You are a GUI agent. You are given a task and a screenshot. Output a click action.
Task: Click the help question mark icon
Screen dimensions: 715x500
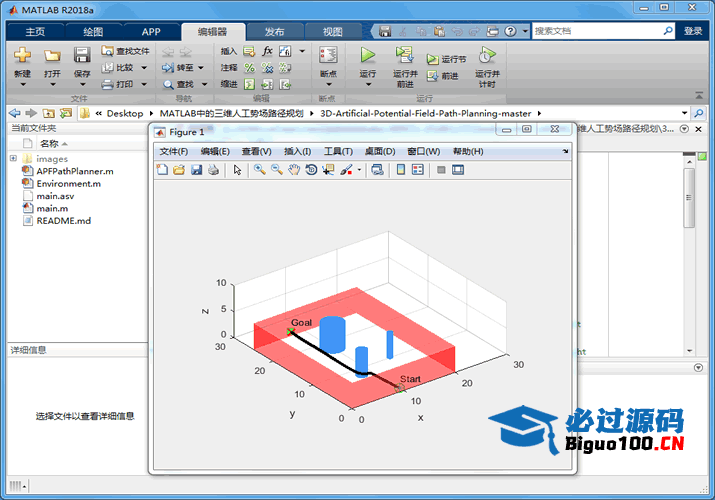(511, 31)
